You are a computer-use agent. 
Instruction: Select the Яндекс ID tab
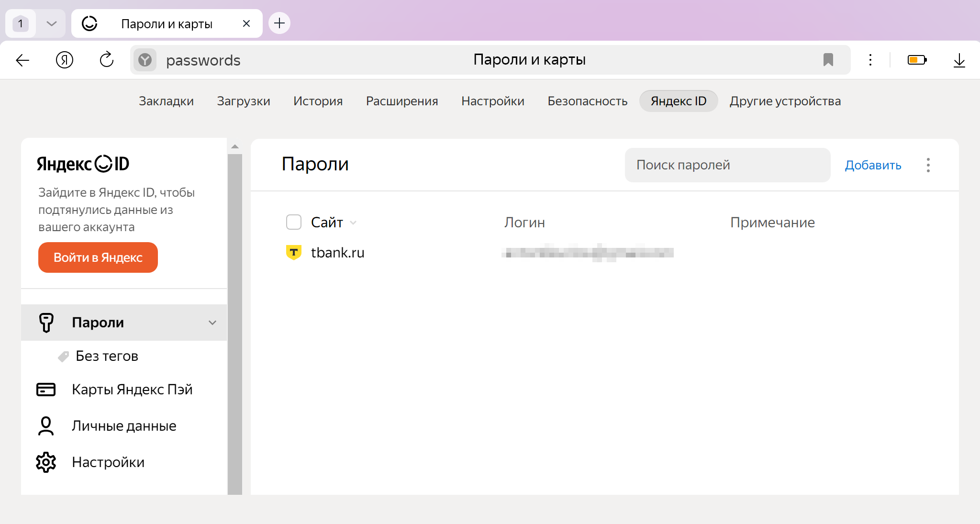pyautogui.click(x=679, y=101)
